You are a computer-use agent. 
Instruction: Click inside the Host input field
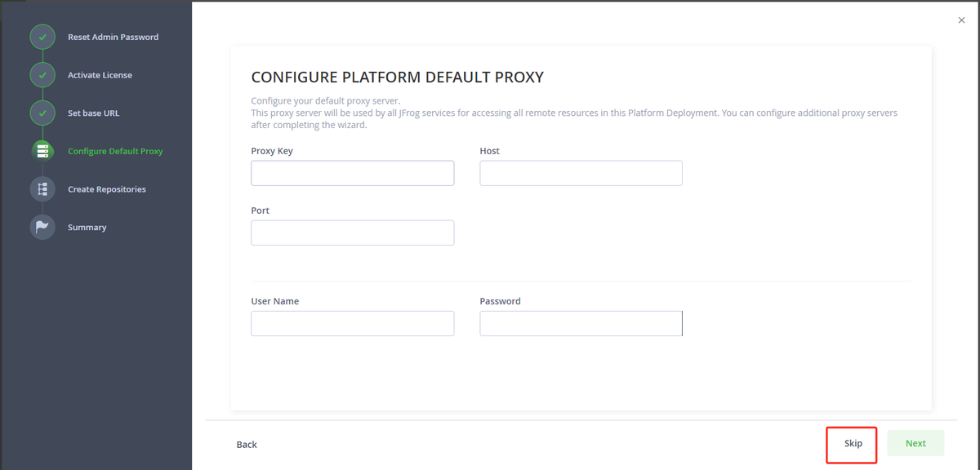(581, 173)
